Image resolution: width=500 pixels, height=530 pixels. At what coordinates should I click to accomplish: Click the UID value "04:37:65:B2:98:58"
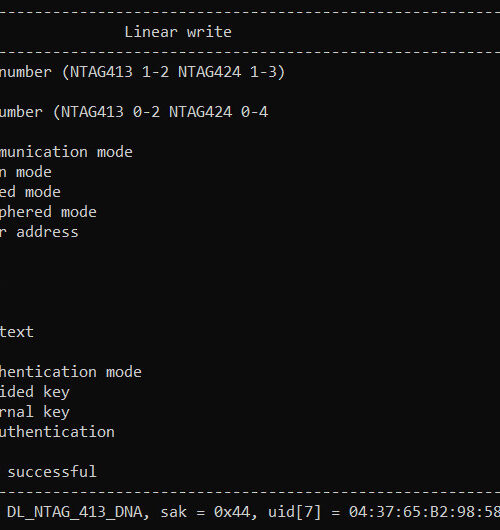[x=425, y=512]
